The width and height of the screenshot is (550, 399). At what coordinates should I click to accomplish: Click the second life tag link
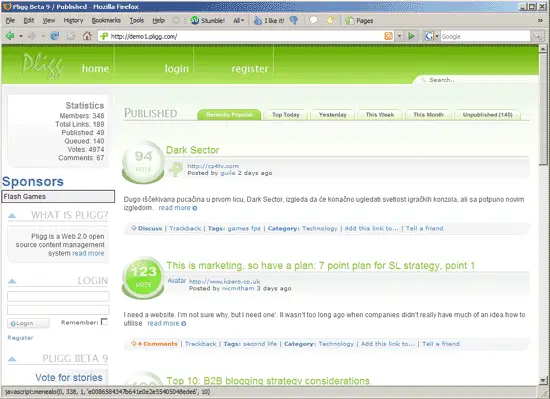[x=260, y=344]
